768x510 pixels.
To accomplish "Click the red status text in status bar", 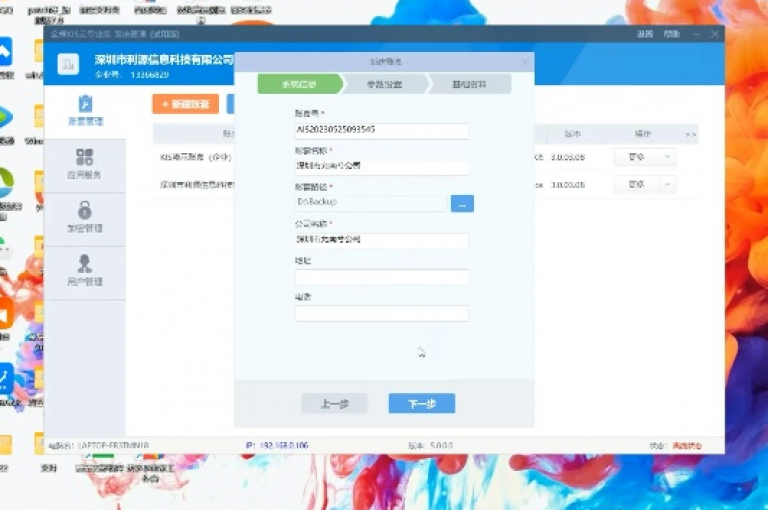I will pos(687,446).
